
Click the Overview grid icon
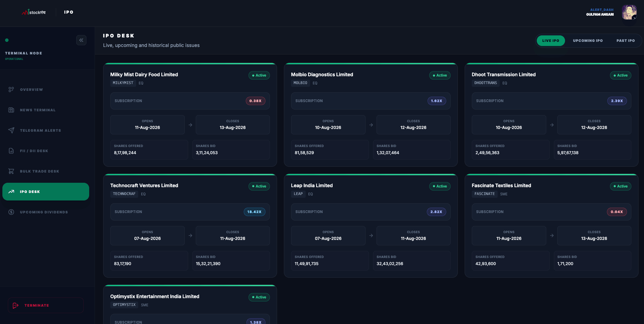pyautogui.click(x=11, y=90)
